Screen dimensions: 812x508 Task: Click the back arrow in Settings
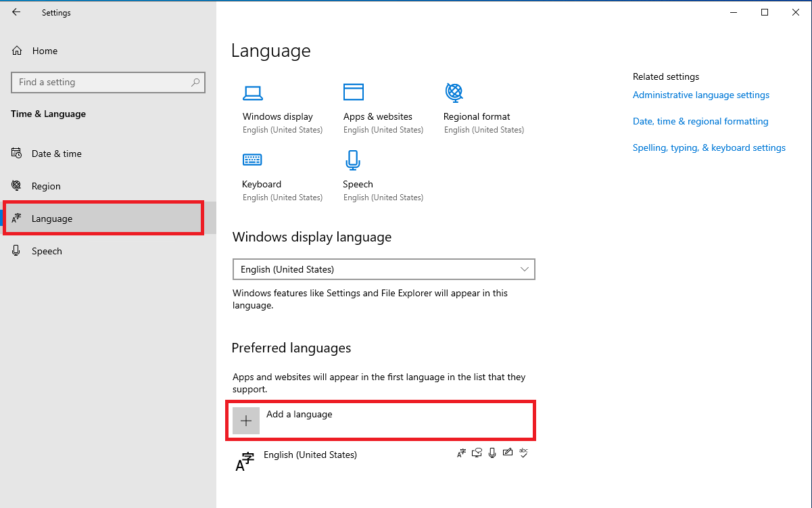click(x=16, y=12)
